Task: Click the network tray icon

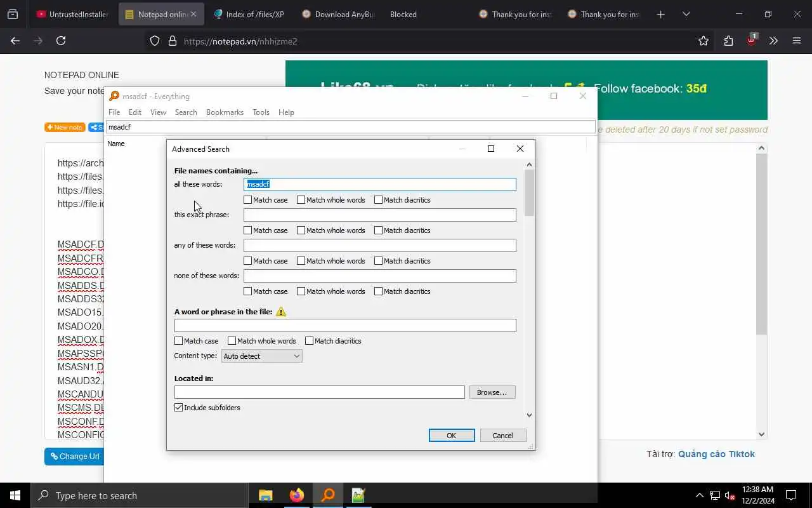Action: [715, 495]
